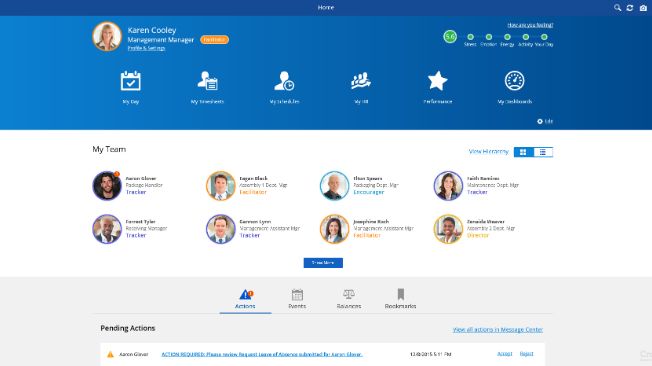The image size is (652, 366).
Task: Click Karen Cooley's profile photo
Action: click(107, 37)
